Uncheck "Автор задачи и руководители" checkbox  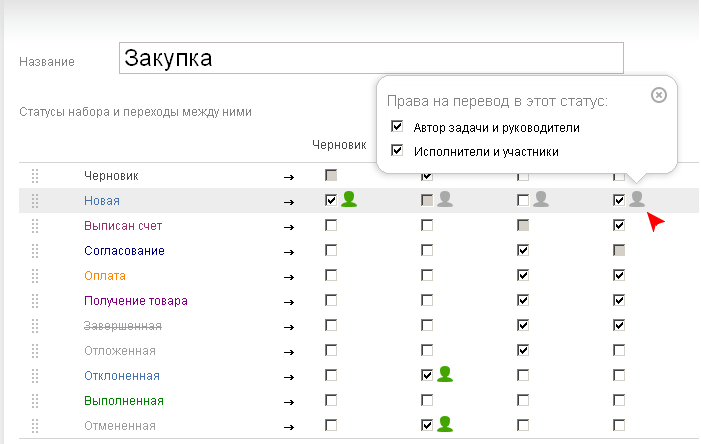coord(397,127)
